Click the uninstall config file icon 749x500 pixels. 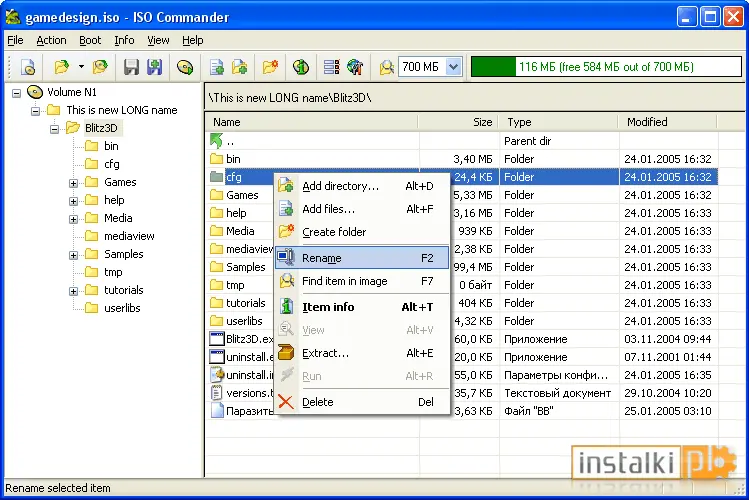coord(217,375)
